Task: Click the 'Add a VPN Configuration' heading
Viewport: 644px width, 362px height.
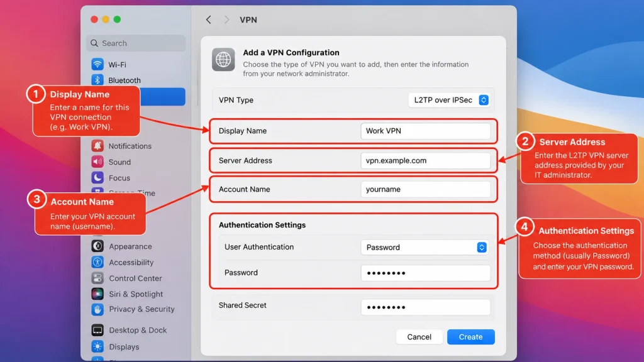Action: click(x=291, y=53)
